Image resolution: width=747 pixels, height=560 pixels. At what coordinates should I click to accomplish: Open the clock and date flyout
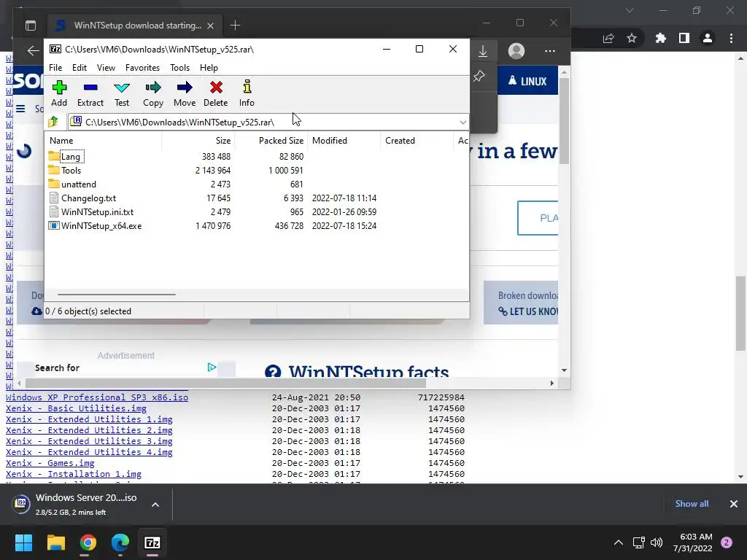[x=693, y=542]
